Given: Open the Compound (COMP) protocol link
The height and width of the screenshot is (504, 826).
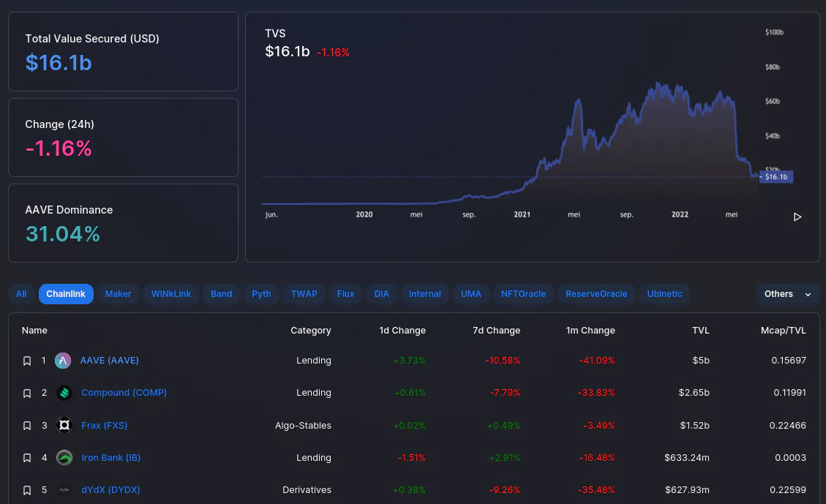Looking at the screenshot, I should click(124, 393).
